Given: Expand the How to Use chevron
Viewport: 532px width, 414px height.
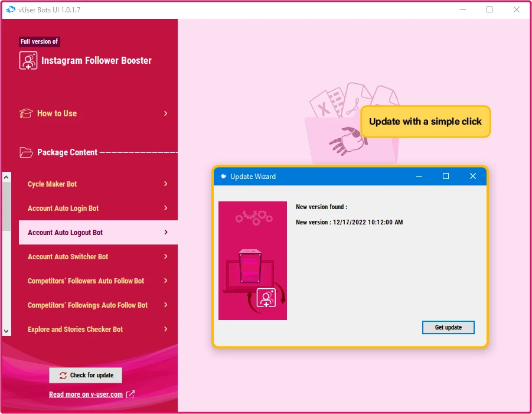Looking at the screenshot, I should [x=165, y=113].
